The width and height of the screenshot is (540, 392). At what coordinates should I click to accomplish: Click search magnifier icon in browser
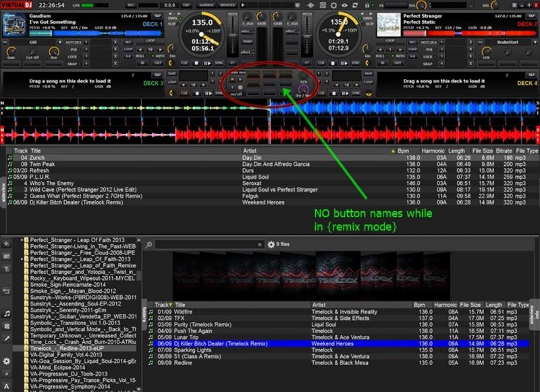click(x=148, y=245)
